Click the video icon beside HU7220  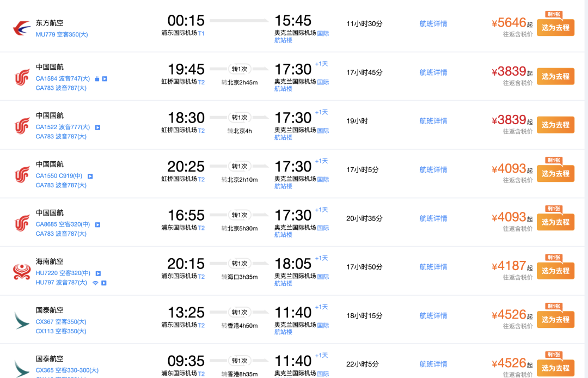pos(98,273)
